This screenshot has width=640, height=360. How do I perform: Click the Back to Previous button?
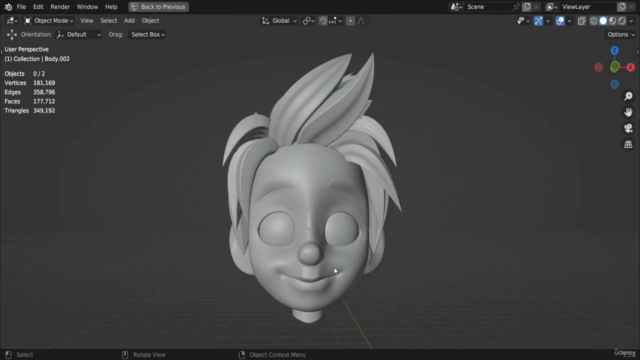159,7
